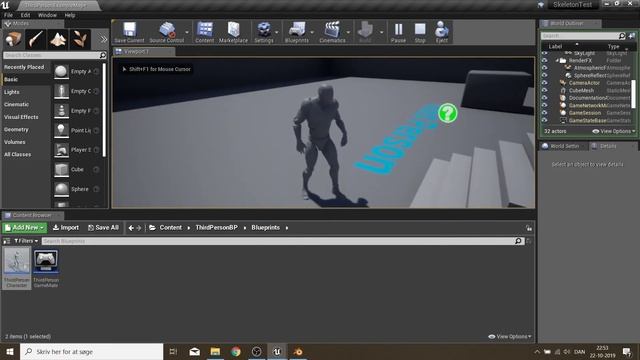Open World Outliner View Options dropdown
Viewport: 640px width, 360px height.
tap(614, 131)
